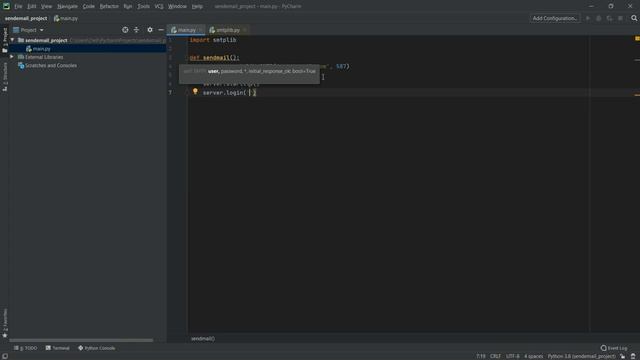Open the Window menu

pyautogui.click(x=177, y=7)
